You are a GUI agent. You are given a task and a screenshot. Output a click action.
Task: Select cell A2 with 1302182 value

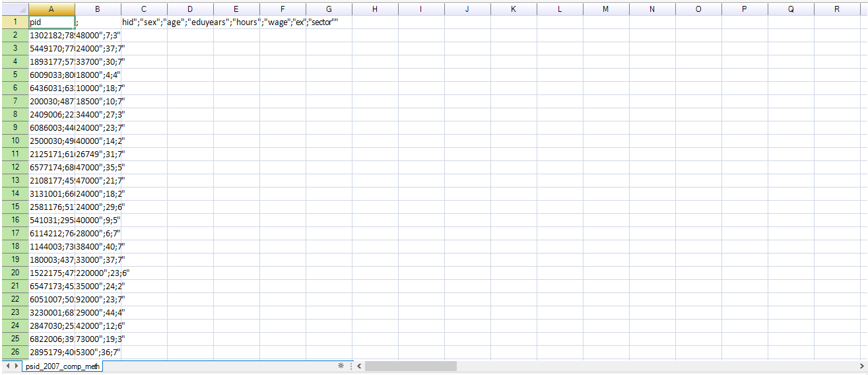51,35
